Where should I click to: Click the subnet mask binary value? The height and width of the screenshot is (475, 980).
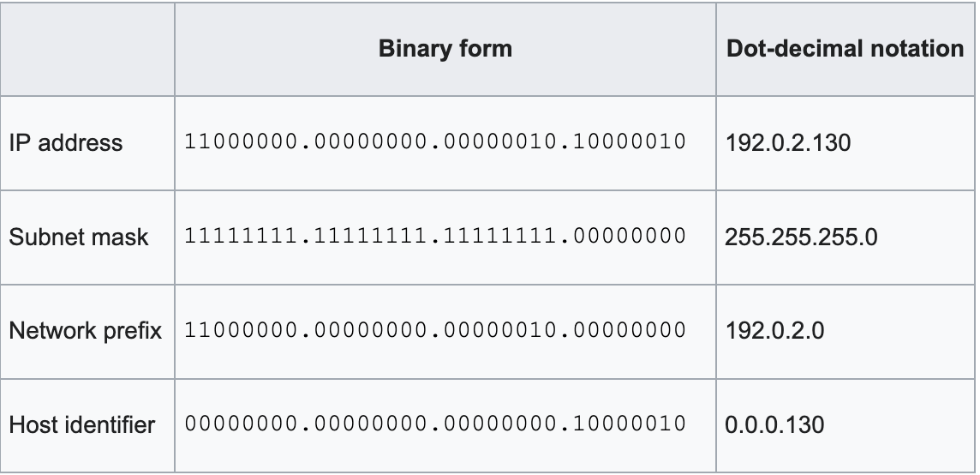click(x=436, y=236)
